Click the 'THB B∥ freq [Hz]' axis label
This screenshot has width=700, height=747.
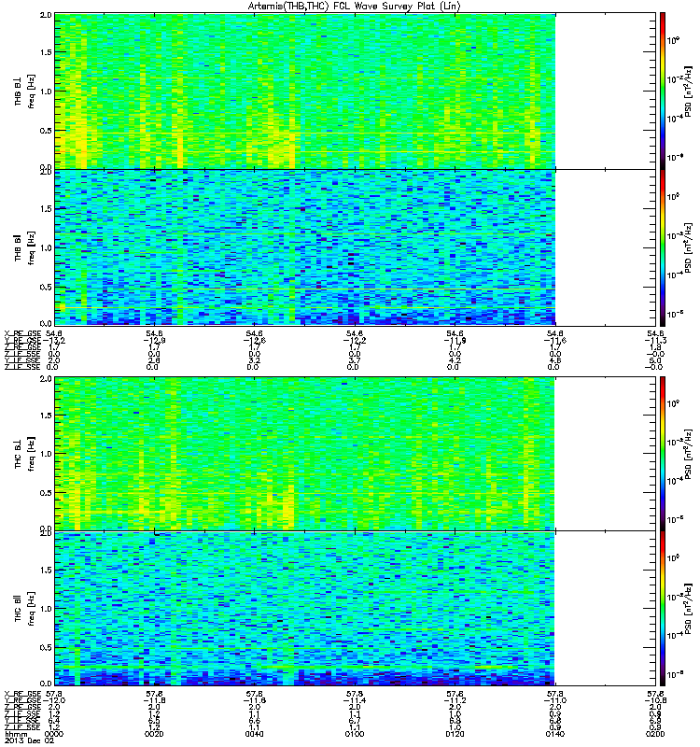coord(25,247)
